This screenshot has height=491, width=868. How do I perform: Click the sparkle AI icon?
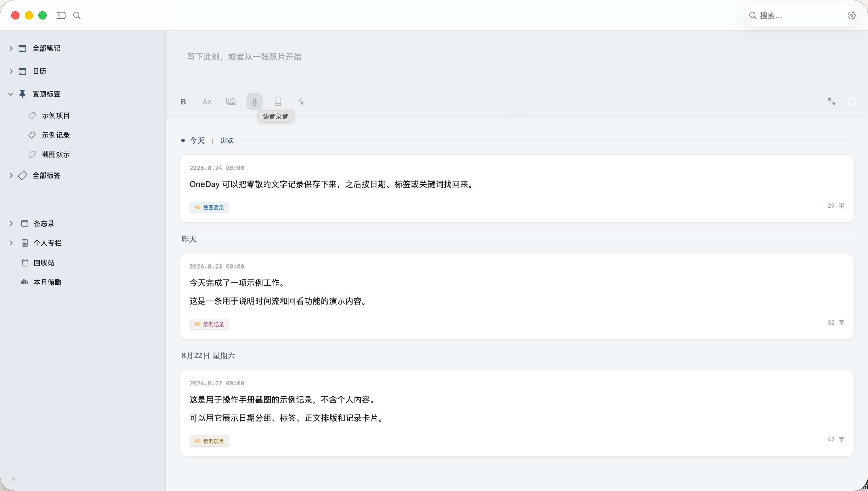[302, 102]
